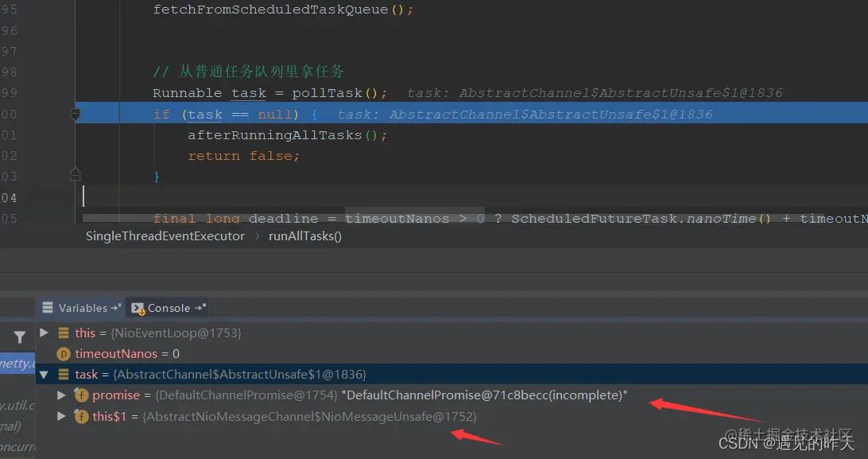Click SingleThreadEventExecutor in the breadcrumb
868x459 pixels.
[165, 236]
